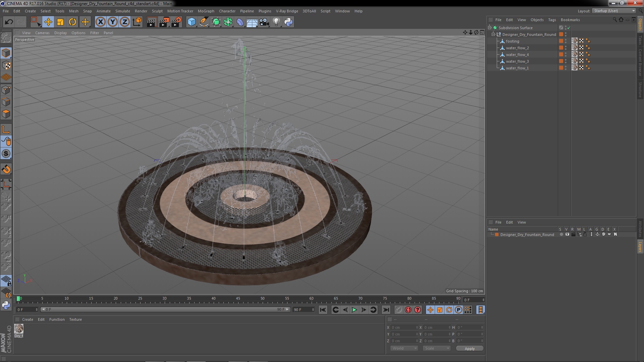Add a Light object
Image resolution: width=644 pixels, height=362 pixels.
pos(276,22)
